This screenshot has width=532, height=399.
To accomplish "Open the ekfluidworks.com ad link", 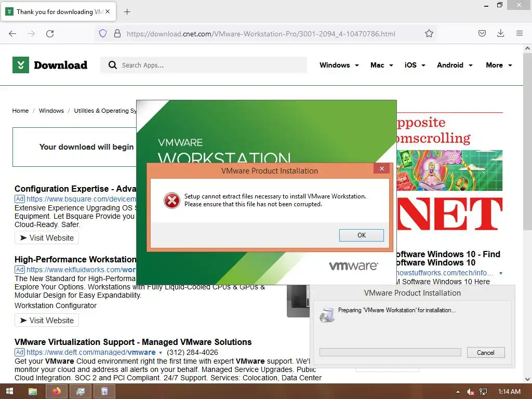I will (81, 270).
